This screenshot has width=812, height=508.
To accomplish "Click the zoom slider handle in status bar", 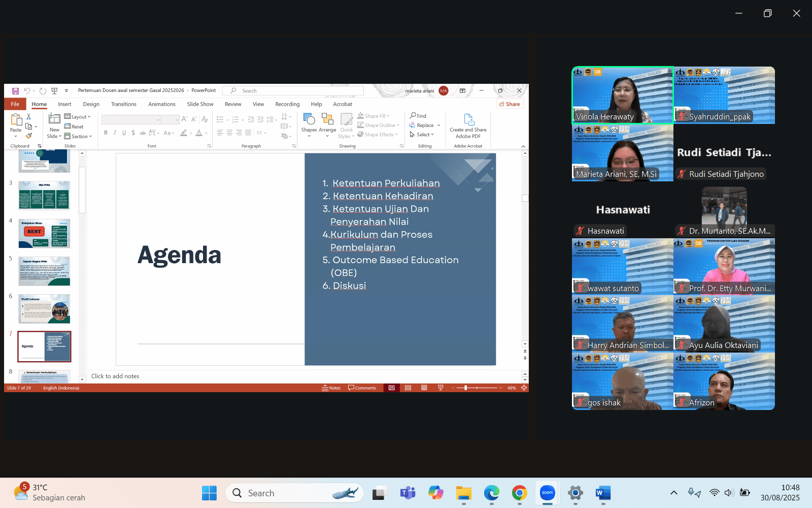I will pos(465,388).
